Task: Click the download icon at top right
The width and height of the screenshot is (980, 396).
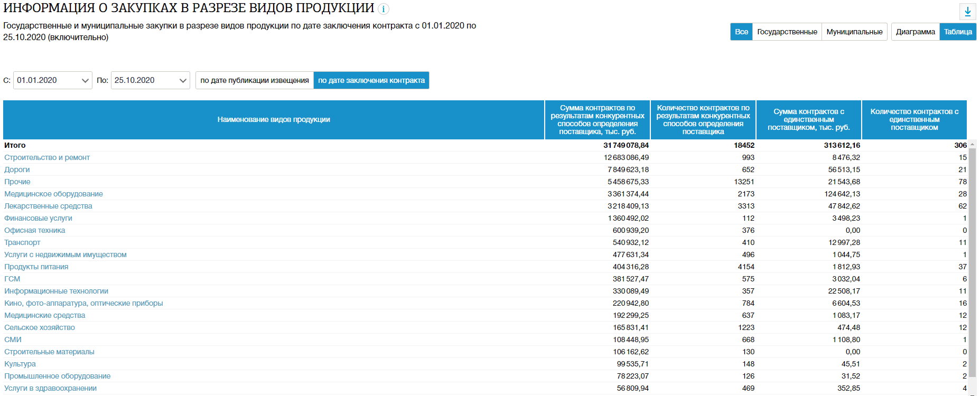Action: coord(967,12)
